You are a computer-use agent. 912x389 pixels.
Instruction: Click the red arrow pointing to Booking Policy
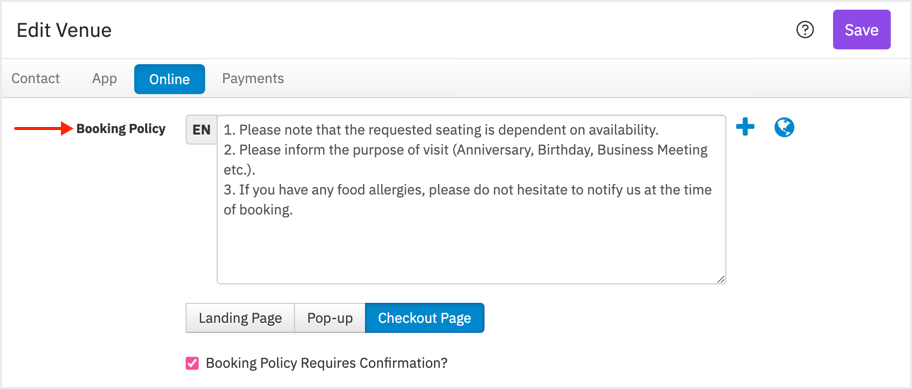42,129
